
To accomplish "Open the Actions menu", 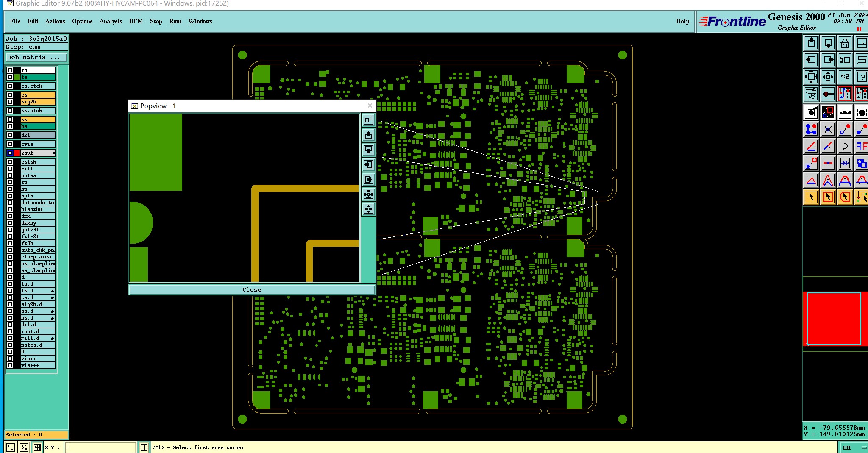I will [x=55, y=21].
